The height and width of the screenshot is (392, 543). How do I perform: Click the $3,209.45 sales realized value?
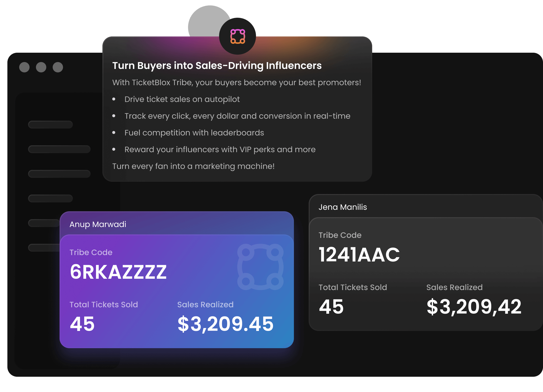click(x=225, y=324)
